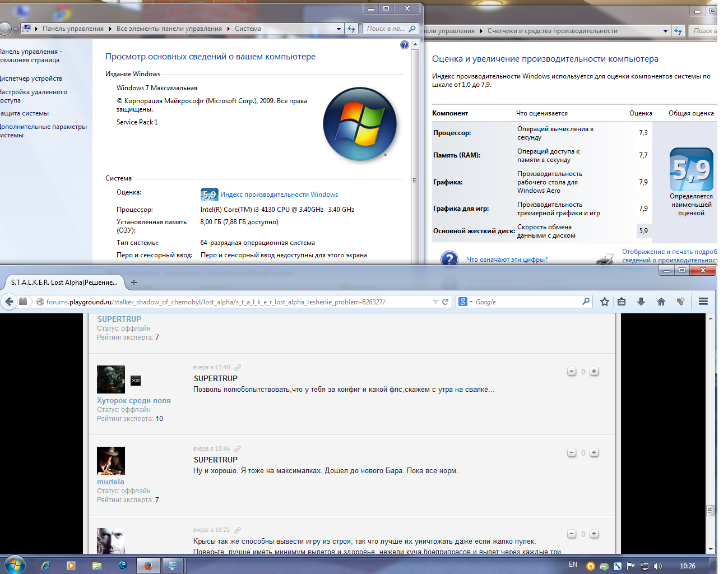Click 'Дополнительные параметры системы' link
The width and height of the screenshot is (728, 574).
[x=43, y=131]
